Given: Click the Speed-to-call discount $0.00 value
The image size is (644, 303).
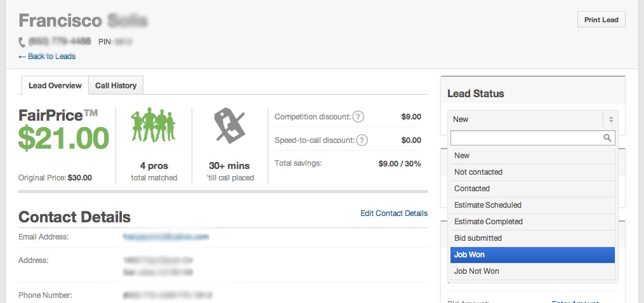Looking at the screenshot, I should (411, 140).
